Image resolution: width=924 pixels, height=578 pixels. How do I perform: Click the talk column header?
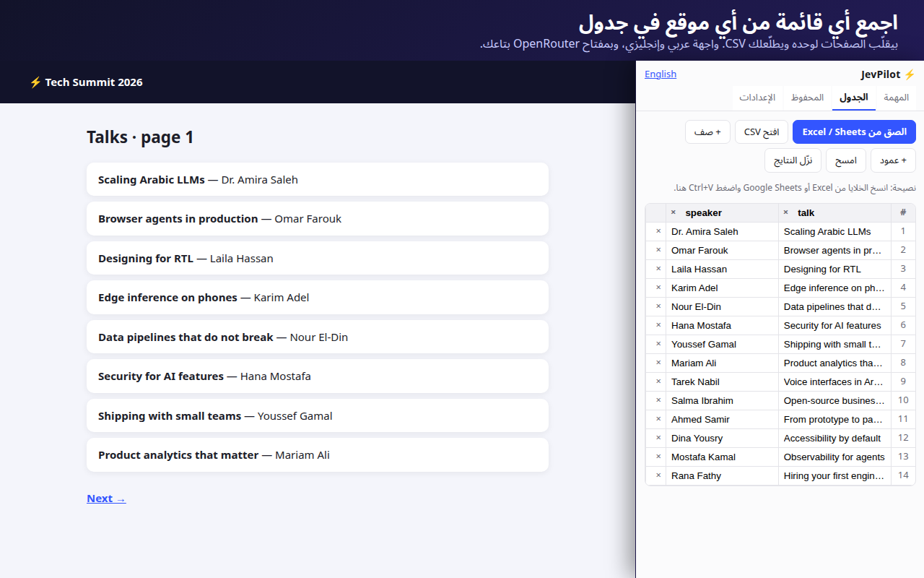[x=834, y=212]
